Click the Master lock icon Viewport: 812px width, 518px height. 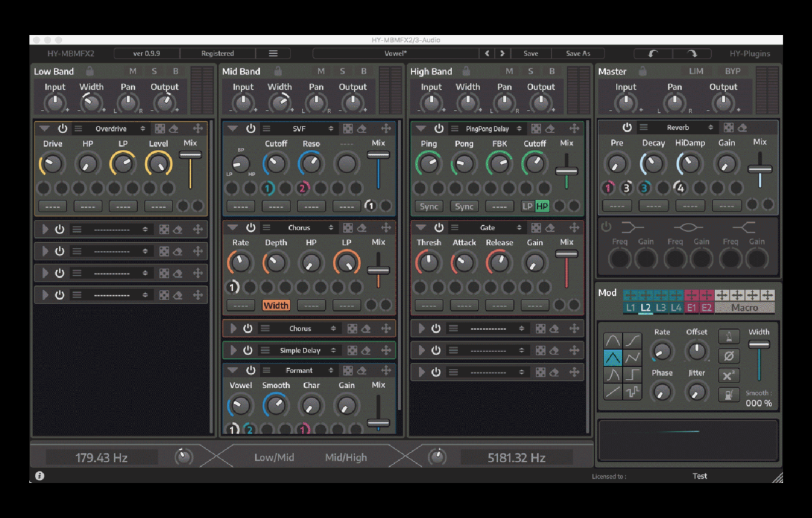point(641,71)
